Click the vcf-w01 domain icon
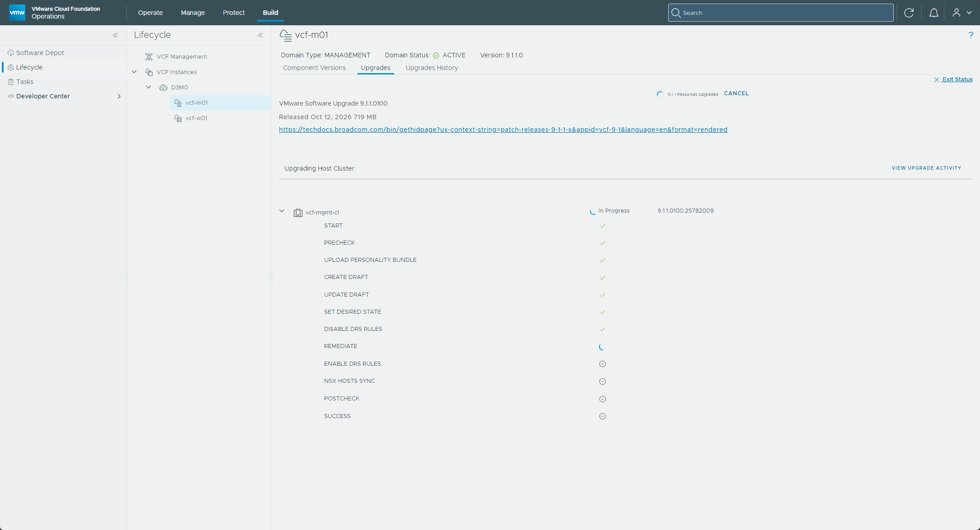 coord(178,118)
